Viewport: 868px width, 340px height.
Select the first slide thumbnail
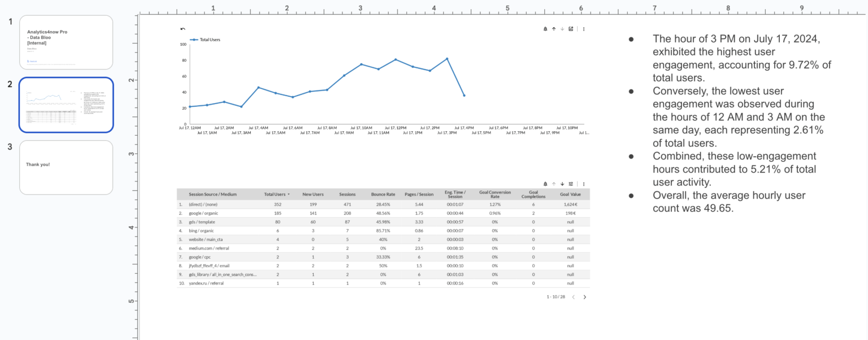(66, 42)
